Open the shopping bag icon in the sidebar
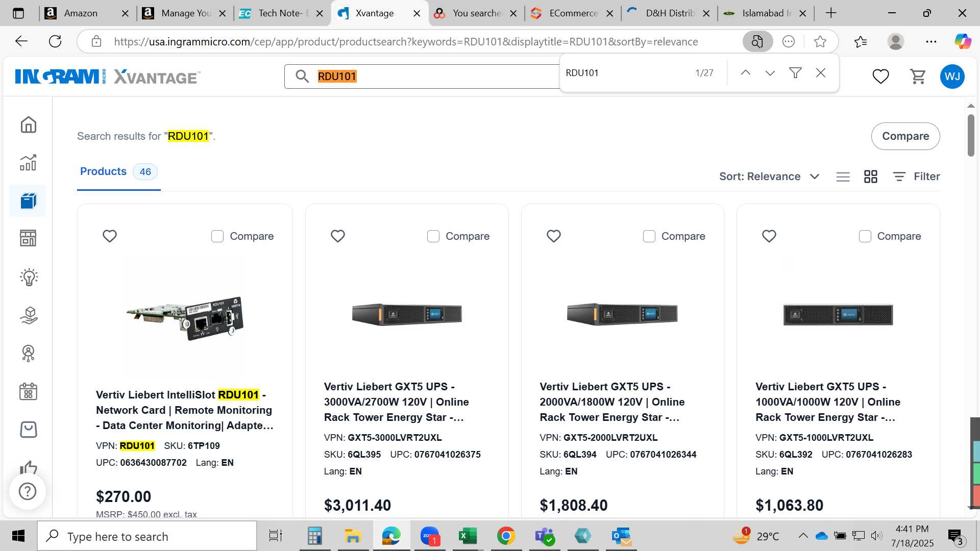This screenshot has width=980, height=551. 28,430
